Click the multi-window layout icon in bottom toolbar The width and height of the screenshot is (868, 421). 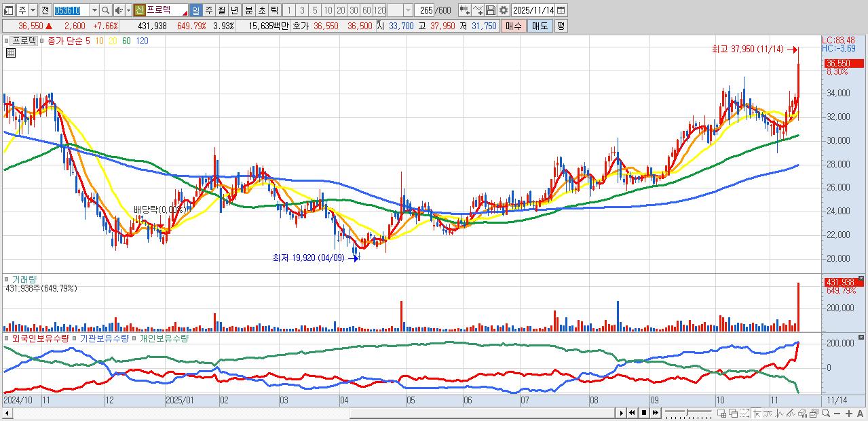pos(722,413)
